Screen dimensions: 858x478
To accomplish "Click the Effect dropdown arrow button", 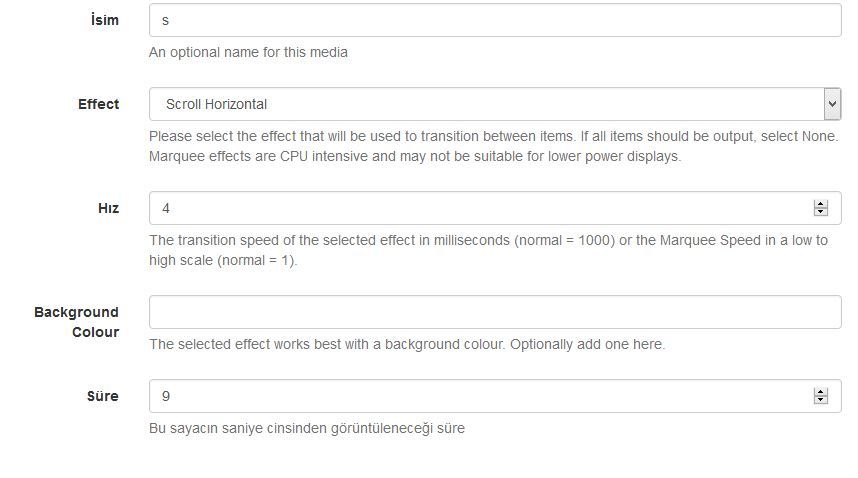I will point(832,104).
